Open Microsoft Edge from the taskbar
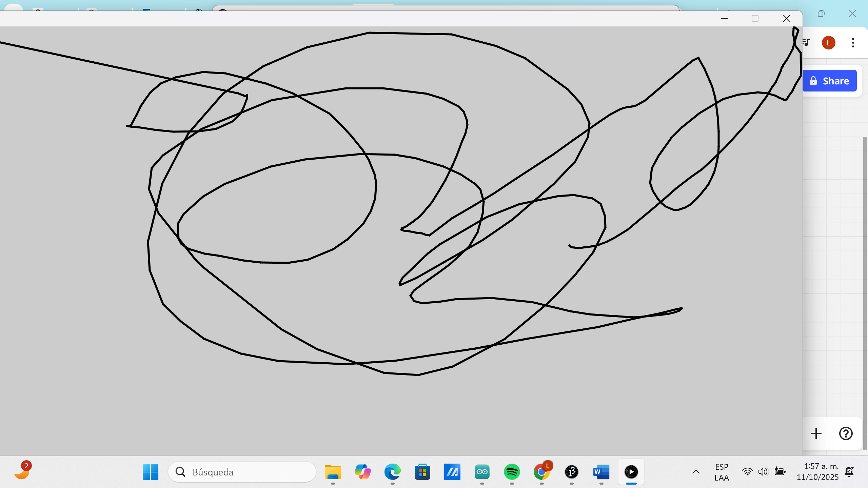This screenshot has width=868, height=488. click(392, 472)
